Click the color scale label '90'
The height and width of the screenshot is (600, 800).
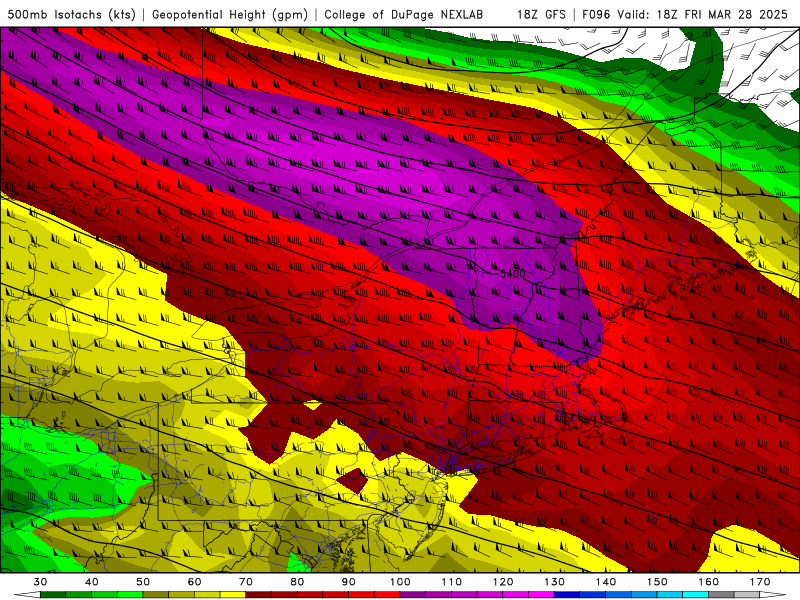[349, 582]
